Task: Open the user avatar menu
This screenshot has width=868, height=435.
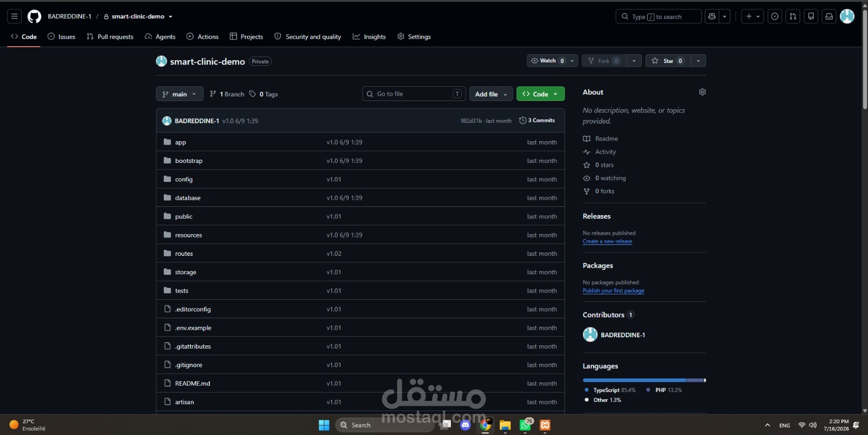Action: click(x=847, y=16)
